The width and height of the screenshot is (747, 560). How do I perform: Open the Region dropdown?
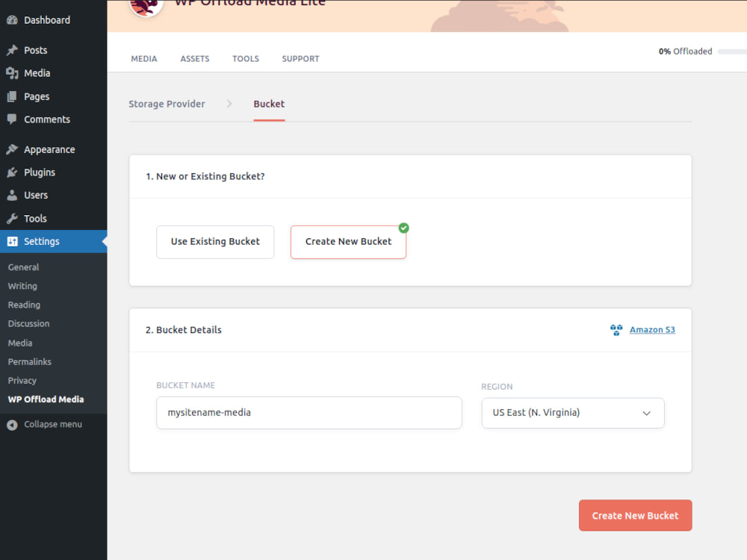coord(573,413)
